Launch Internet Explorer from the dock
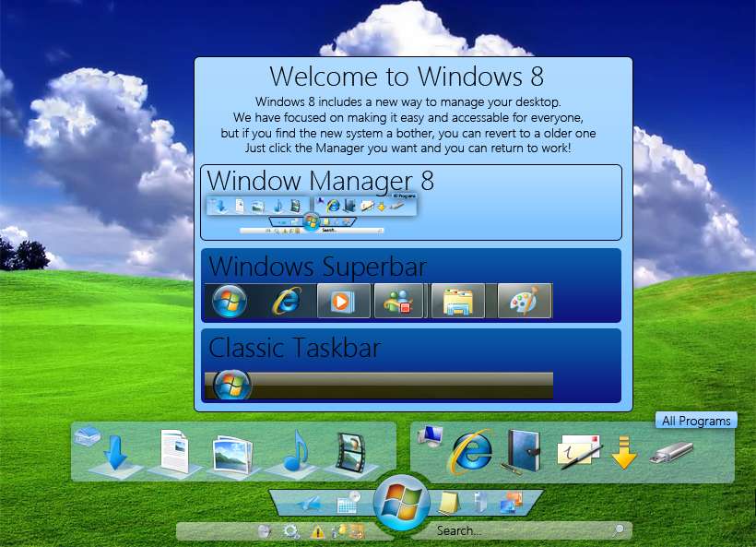 (471, 451)
